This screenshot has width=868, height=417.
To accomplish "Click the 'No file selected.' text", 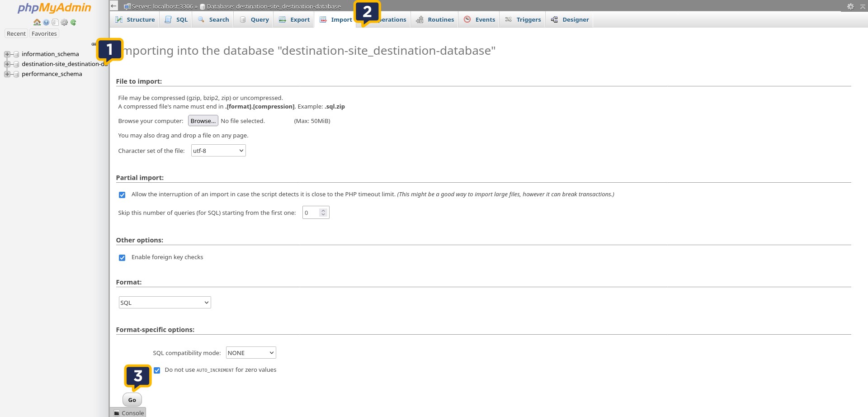I will [x=243, y=121].
